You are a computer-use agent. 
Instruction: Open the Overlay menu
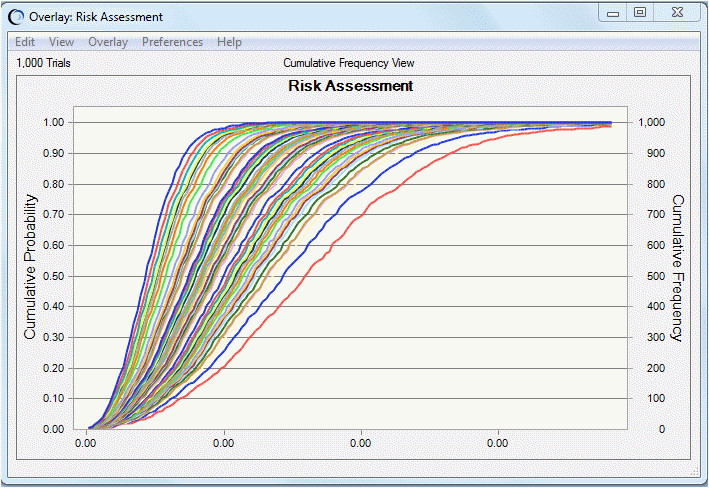click(x=108, y=42)
